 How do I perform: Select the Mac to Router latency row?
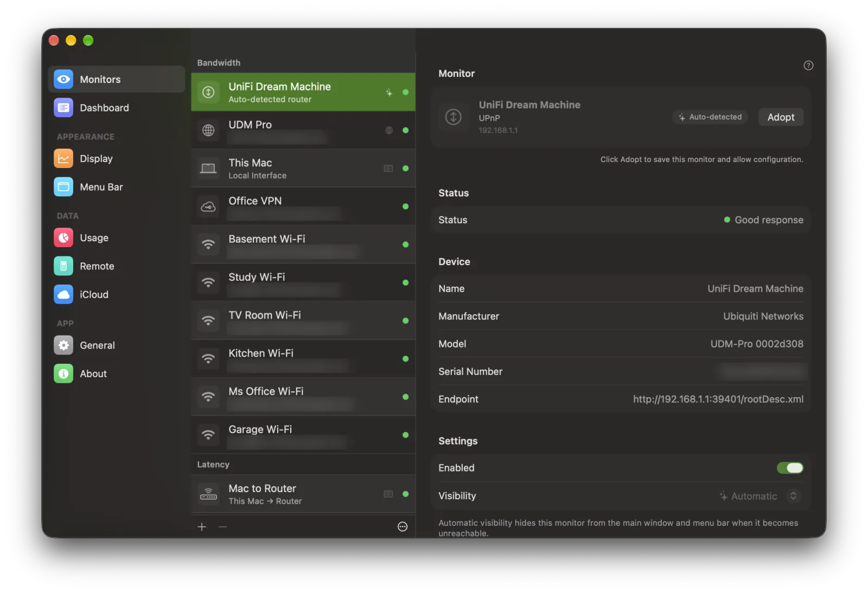(303, 494)
